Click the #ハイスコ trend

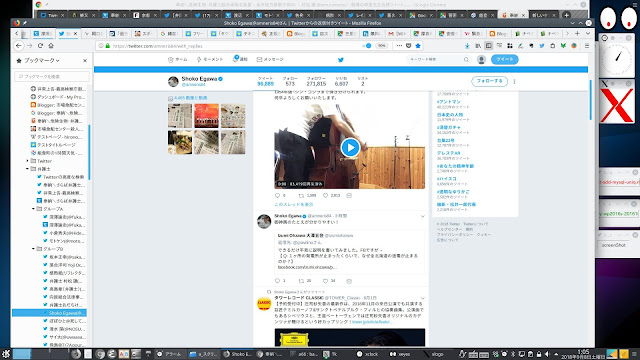447,179
